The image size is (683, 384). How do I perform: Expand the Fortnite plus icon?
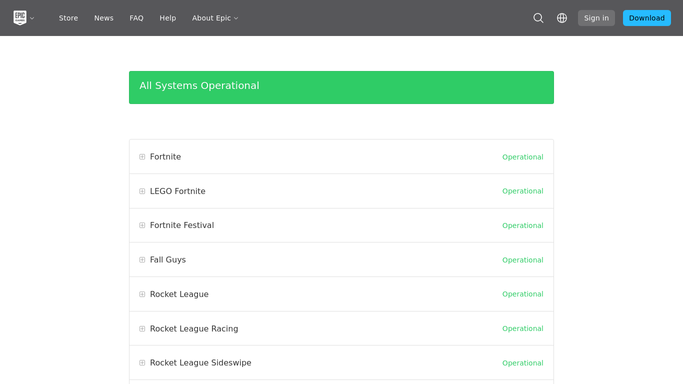142,157
